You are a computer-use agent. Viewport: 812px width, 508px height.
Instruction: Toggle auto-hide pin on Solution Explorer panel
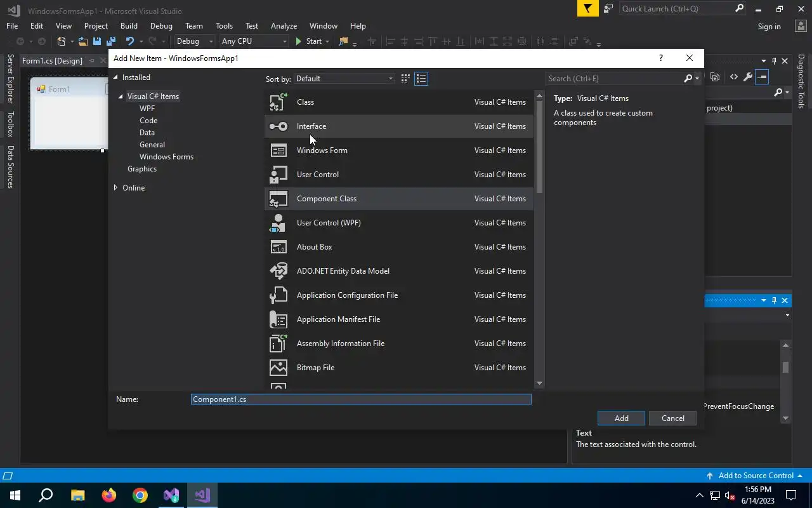774,61
